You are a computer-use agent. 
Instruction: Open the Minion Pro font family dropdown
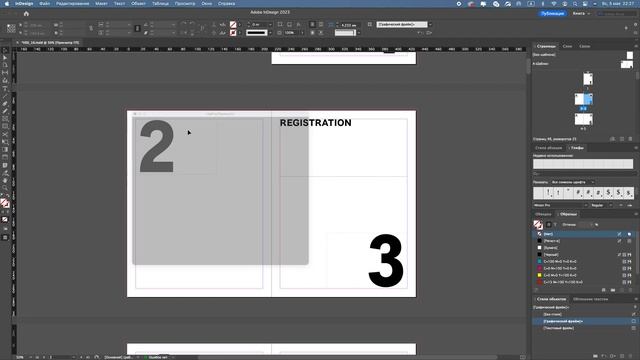point(560,205)
